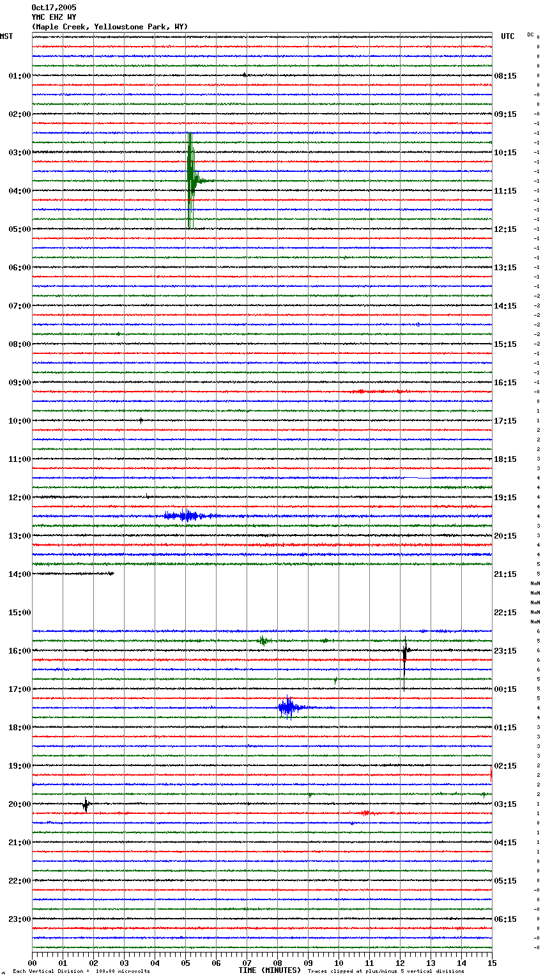This screenshot has width=543, height=980.
Task: Click the station code YMC EHZ WY
Action: pos(54,17)
